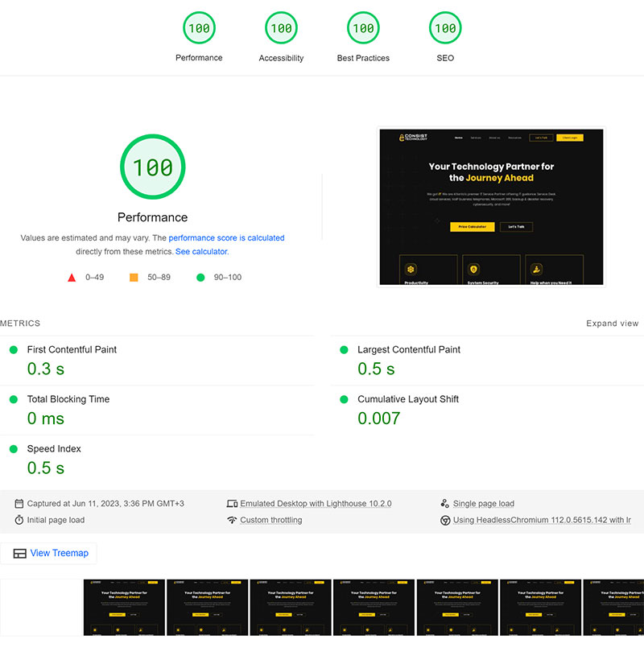Click the 0.3 s First Contentful Paint value
644x668 pixels.
(x=46, y=369)
